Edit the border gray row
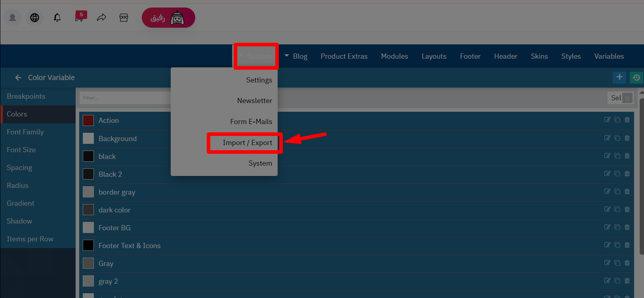The height and width of the screenshot is (298, 644). click(607, 191)
